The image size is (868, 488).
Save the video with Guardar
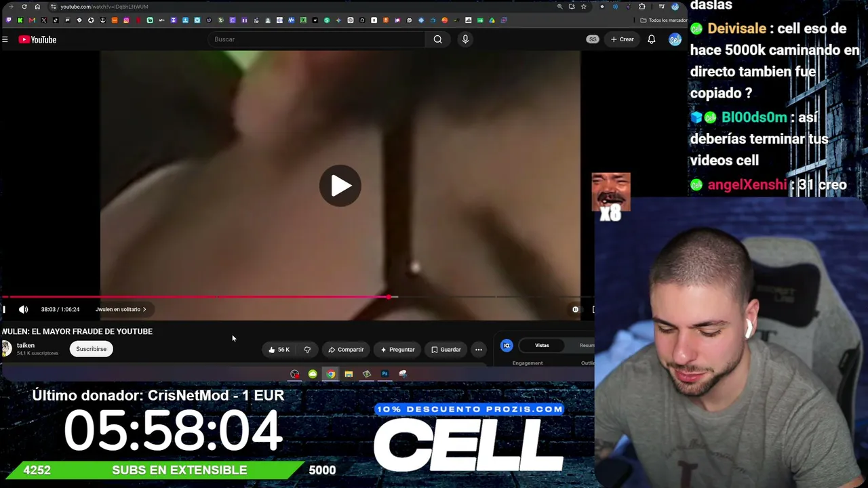pos(446,350)
